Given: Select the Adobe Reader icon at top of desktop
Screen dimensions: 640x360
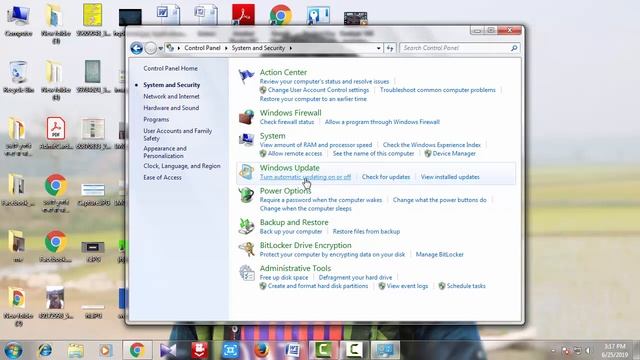Looking at the screenshot, I should coord(244,15).
